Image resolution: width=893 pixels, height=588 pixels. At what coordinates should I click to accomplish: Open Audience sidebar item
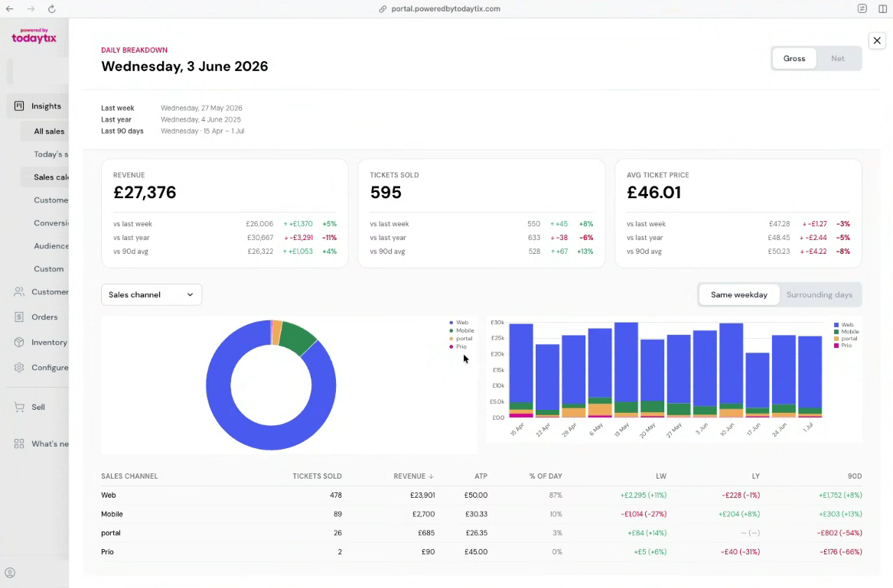point(44,246)
